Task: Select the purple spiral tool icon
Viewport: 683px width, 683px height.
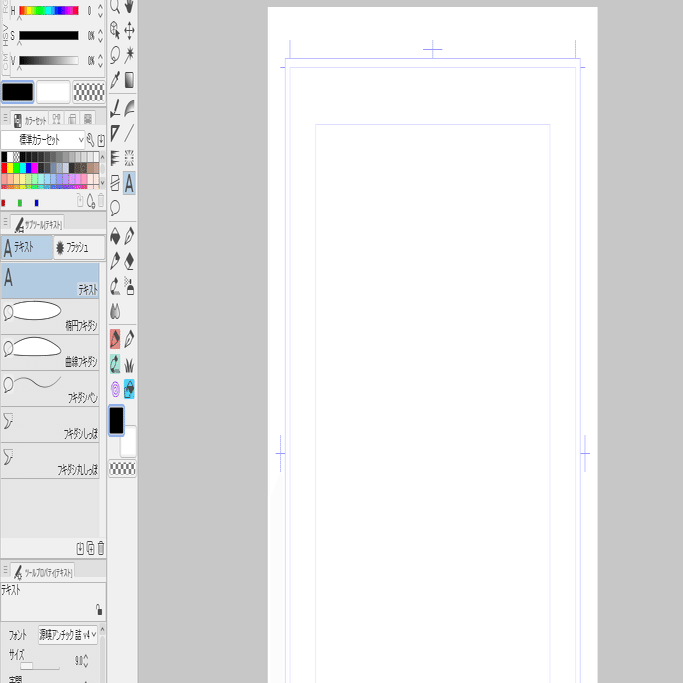Action: click(115, 389)
